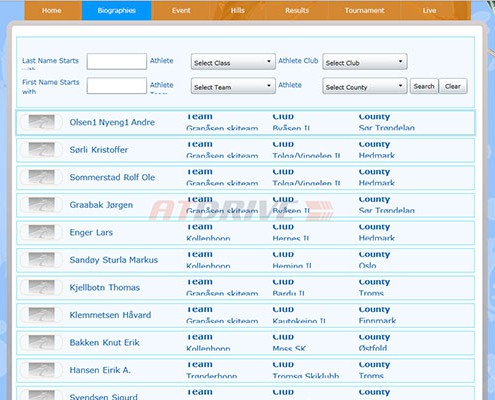The width and height of the screenshot is (495, 400).
Task: Open athlete Sørli Kristoffer
Action: [99, 150]
